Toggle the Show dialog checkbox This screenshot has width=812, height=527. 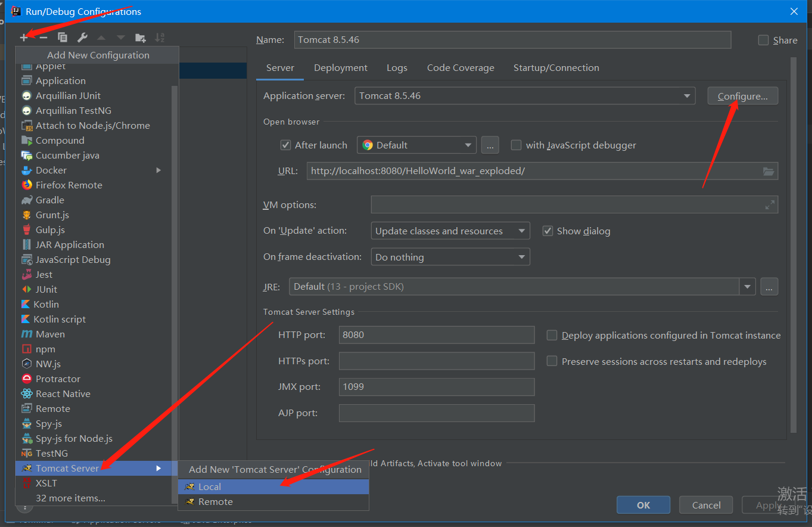click(547, 231)
